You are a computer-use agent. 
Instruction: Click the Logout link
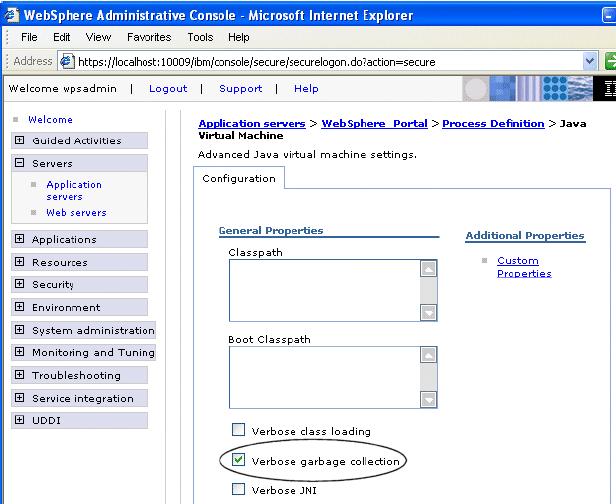pyautogui.click(x=168, y=88)
